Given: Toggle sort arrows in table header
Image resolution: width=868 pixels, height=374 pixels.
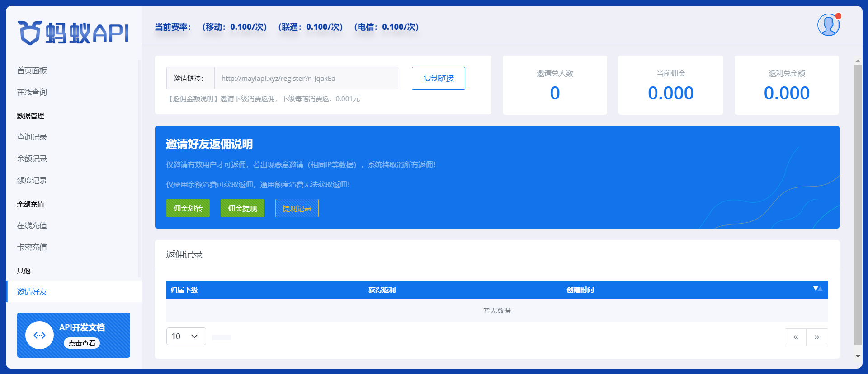Looking at the screenshot, I should point(817,289).
